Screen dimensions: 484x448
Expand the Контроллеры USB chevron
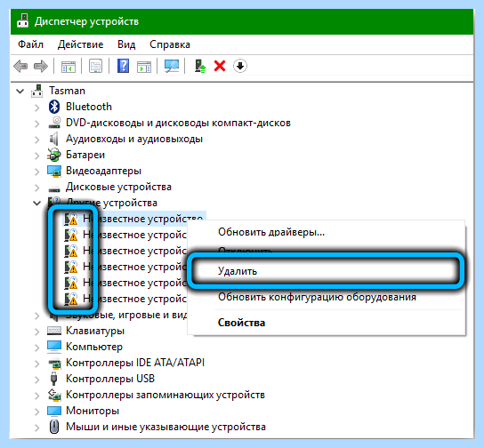37,380
